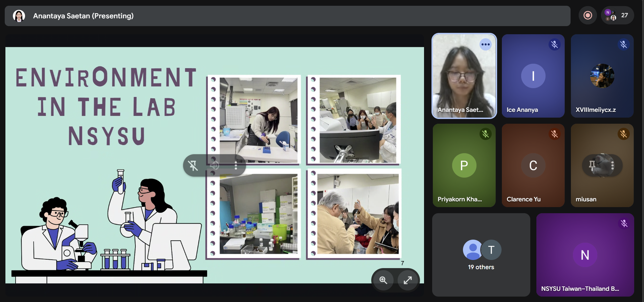Click XVIIImeiiycx.z's profile photo
The image size is (644, 302).
pyautogui.click(x=602, y=76)
